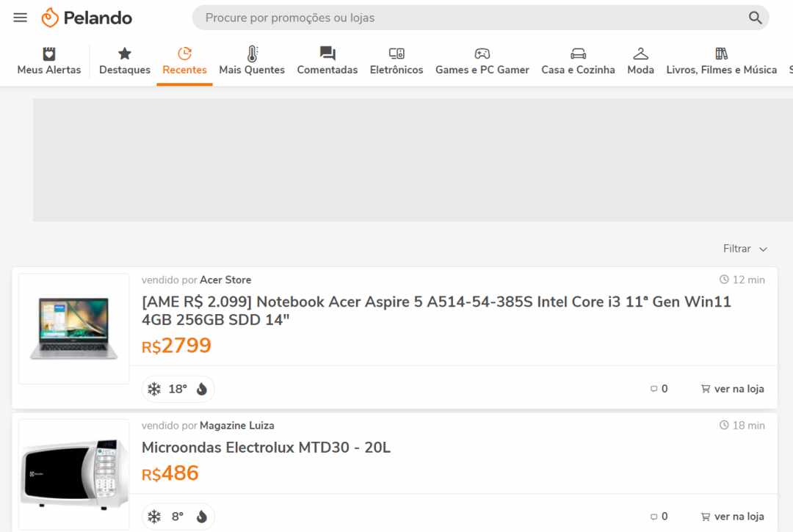
Task: Open Electrolux microwave product thumbnail
Action: [74, 475]
